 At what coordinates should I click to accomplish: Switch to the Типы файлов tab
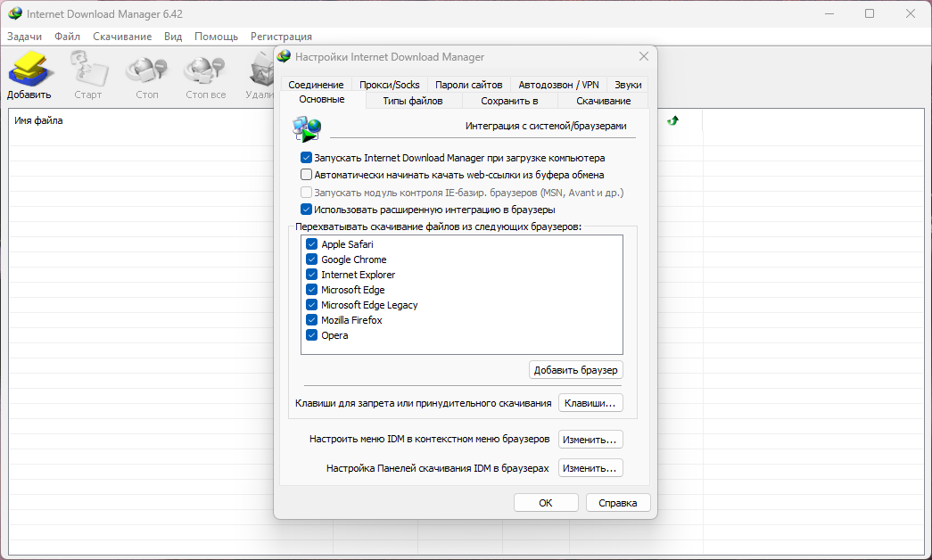click(413, 101)
